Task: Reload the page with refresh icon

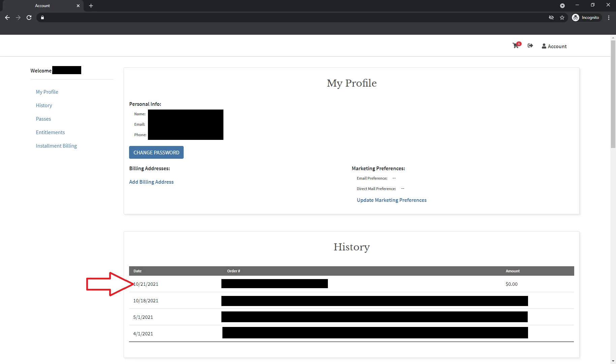Action: 29,18
